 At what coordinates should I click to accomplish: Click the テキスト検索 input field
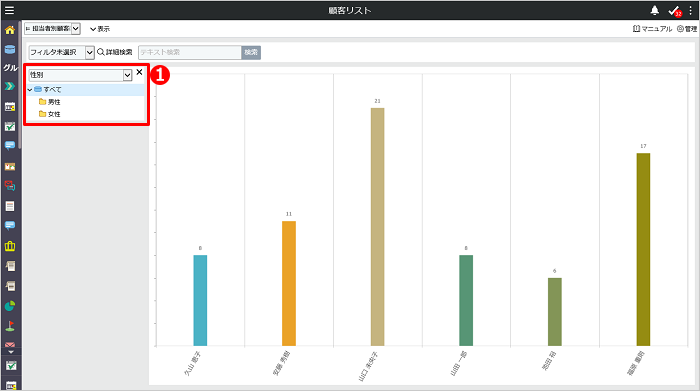pyautogui.click(x=190, y=52)
